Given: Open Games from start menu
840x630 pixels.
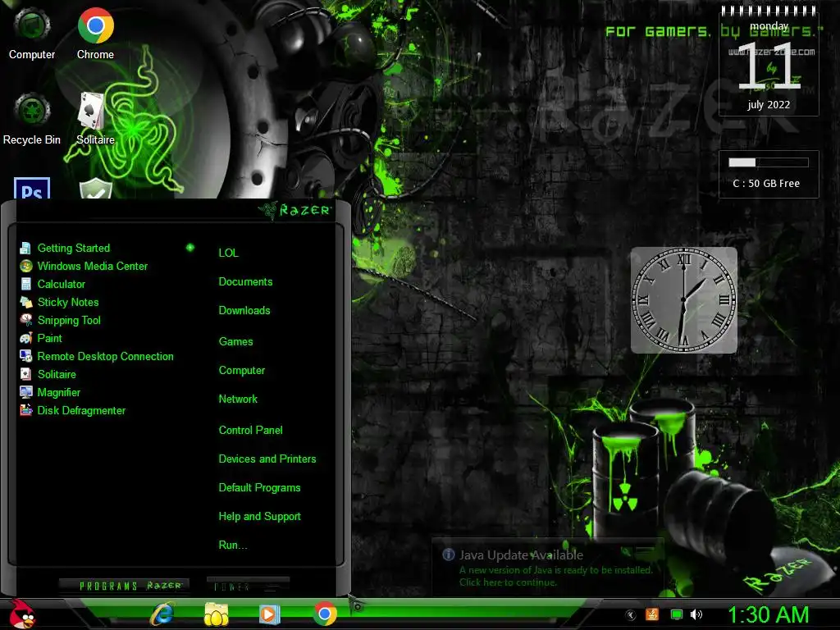Looking at the screenshot, I should [235, 341].
